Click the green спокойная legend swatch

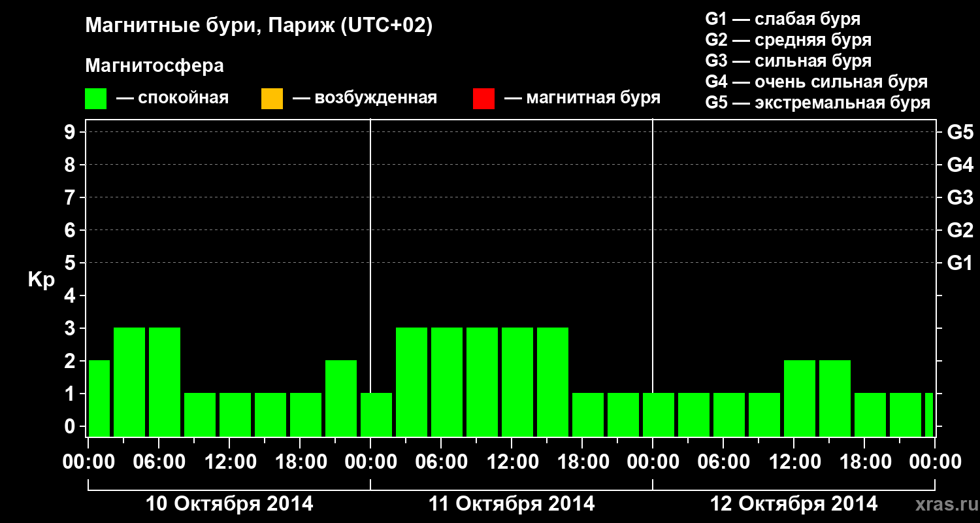coord(96,99)
